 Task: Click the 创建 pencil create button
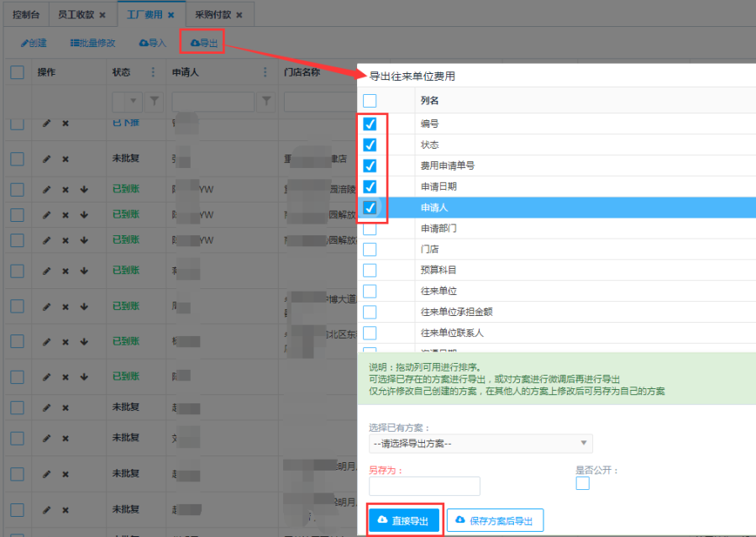[x=34, y=42]
